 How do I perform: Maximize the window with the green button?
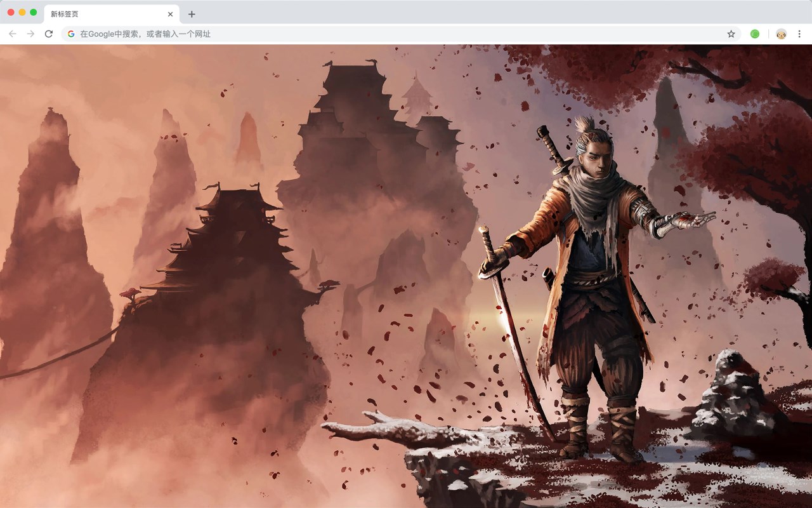pos(34,13)
